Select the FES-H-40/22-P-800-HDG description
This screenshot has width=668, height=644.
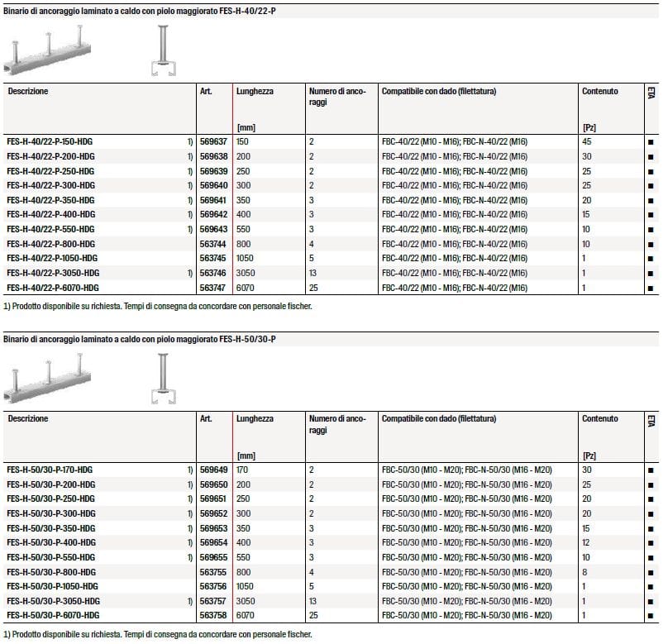pos(50,244)
